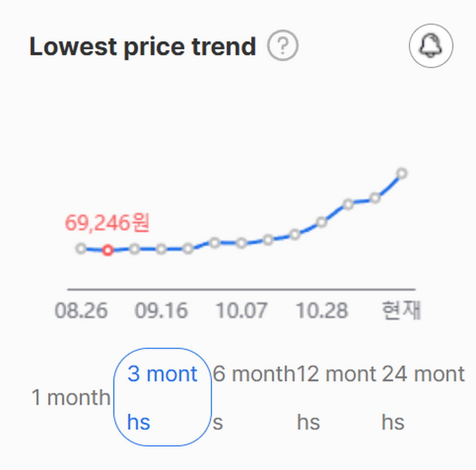This screenshot has height=470, width=476.
Task: Click the 08.26 date axis label
Action: pyautogui.click(x=81, y=311)
